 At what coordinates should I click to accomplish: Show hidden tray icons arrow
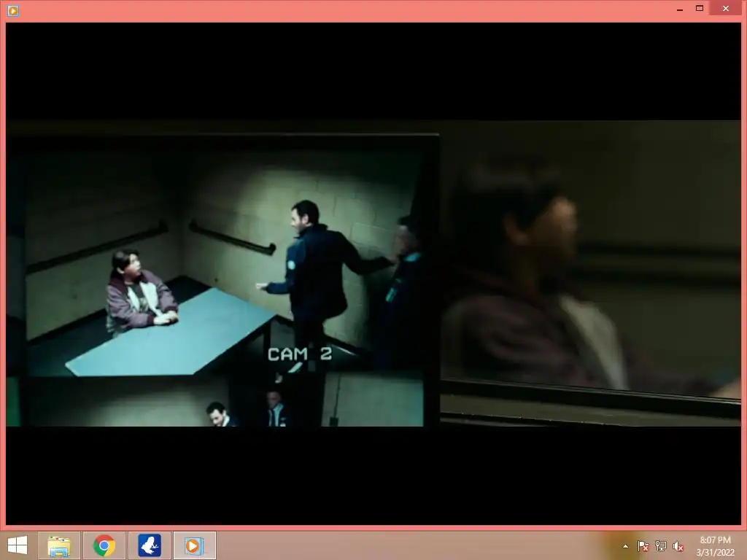click(x=625, y=546)
